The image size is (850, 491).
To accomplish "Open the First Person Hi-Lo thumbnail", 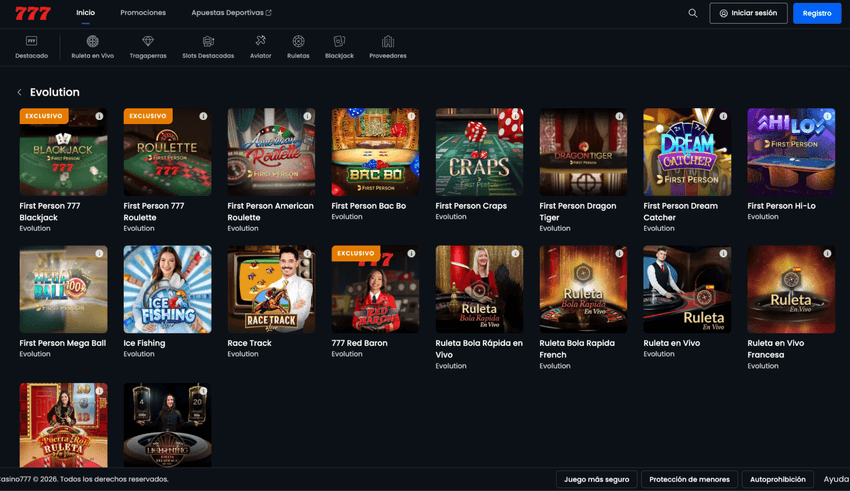I will point(791,152).
